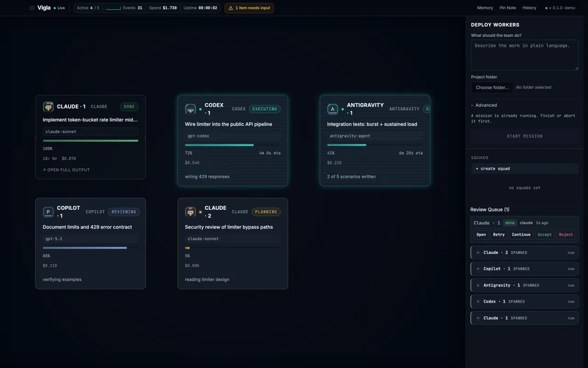Viewport: 588px width, 368px height.
Task: Click the DONE badge on Claude · 1 card
Action: [x=129, y=107]
